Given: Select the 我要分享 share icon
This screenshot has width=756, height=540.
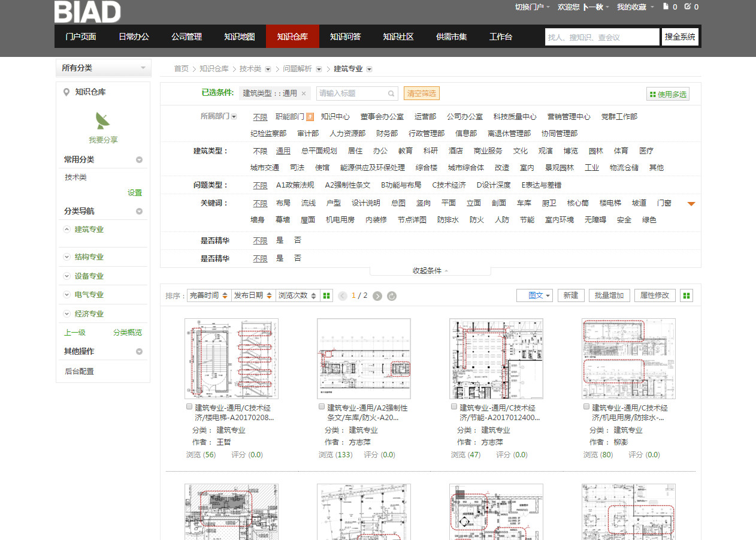Looking at the screenshot, I should (102, 122).
